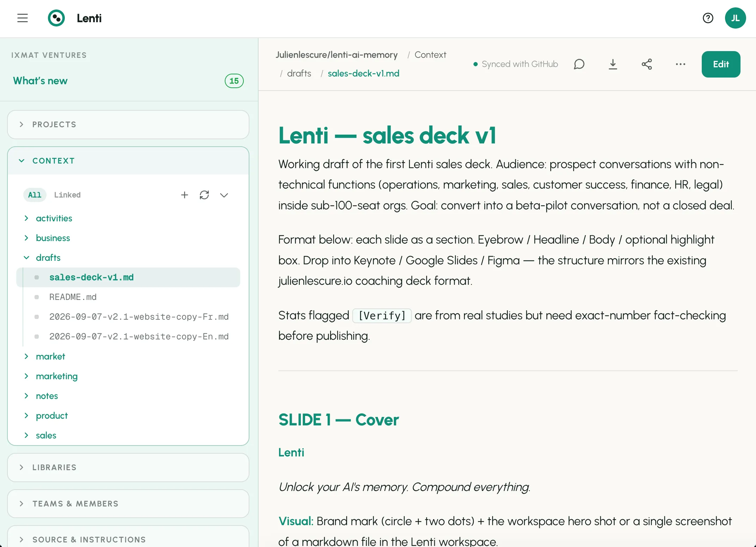The width and height of the screenshot is (756, 547).
Task: Click Synced with GitHub status
Action: click(516, 64)
